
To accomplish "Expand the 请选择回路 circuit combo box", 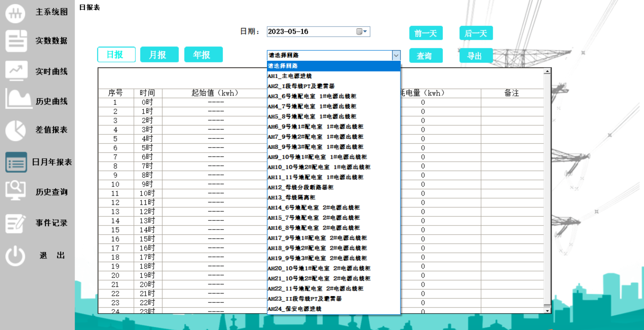I will (396, 55).
